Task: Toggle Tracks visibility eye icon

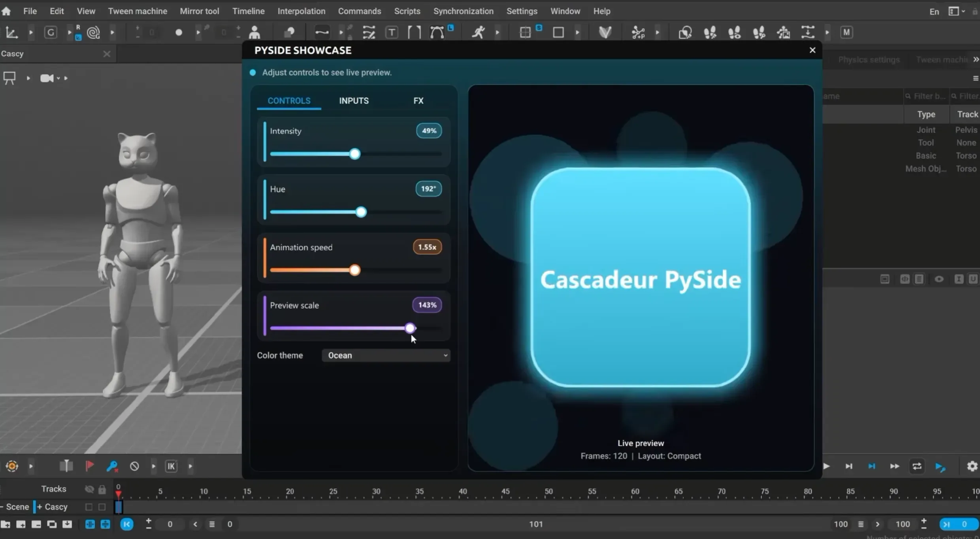Action: point(89,490)
